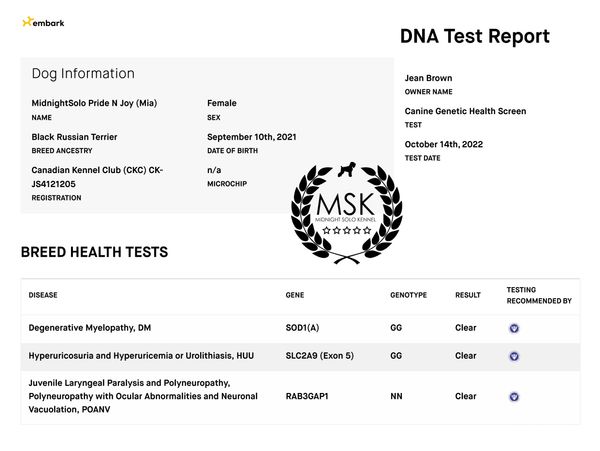This screenshot has width=600, height=451.
Task: Click the GENE column header
Action: point(295,295)
